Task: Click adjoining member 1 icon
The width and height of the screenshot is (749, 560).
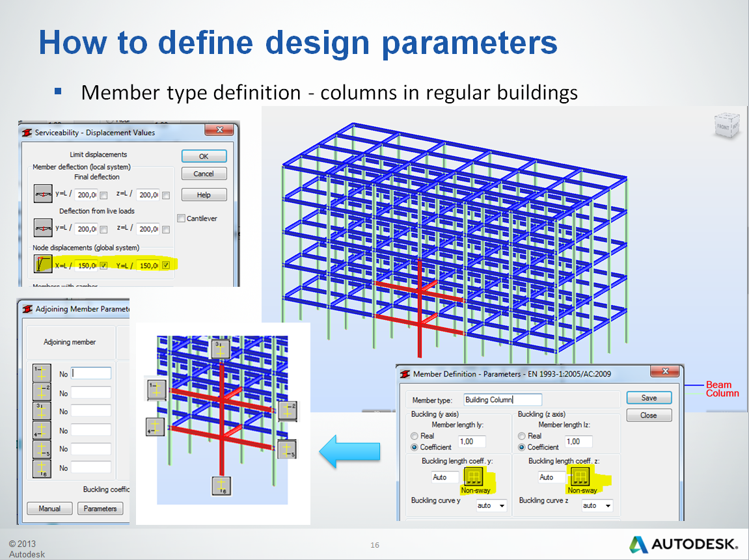Action: [x=42, y=373]
